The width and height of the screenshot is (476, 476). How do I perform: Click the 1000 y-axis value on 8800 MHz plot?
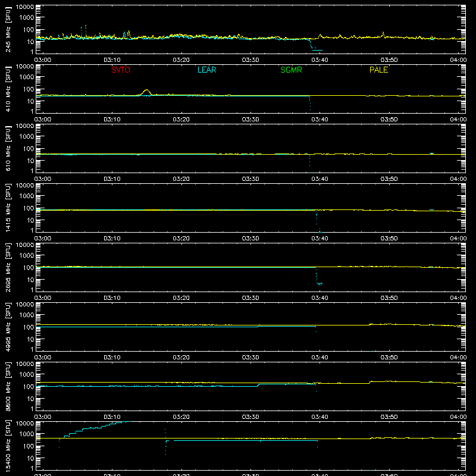[x=27, y=375]
